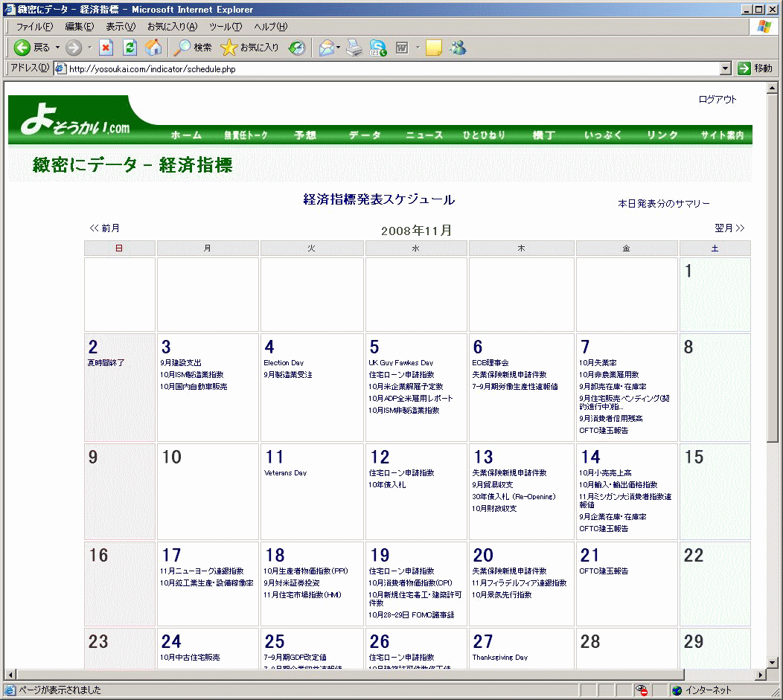Open the Search (検索) magnifier button
The image size is (783, 700).
point(193,48)
